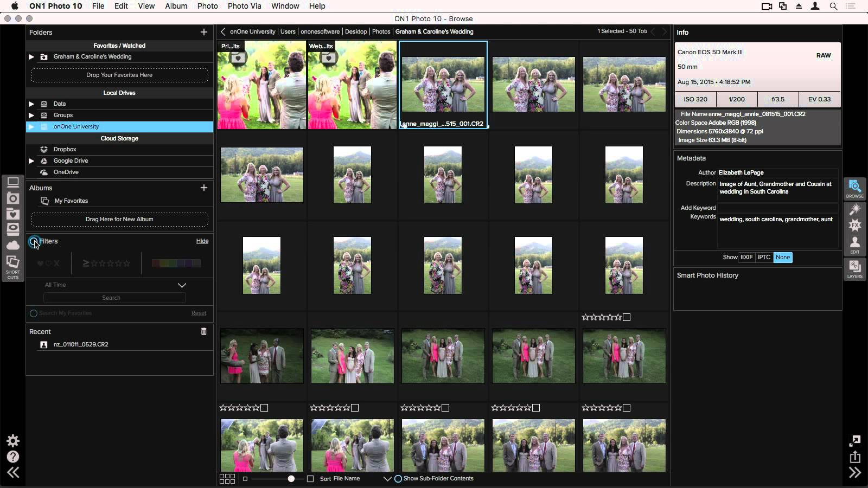Open Preferences via the gear icon
This screenshot has width=868, height=488.
[13, 441]
